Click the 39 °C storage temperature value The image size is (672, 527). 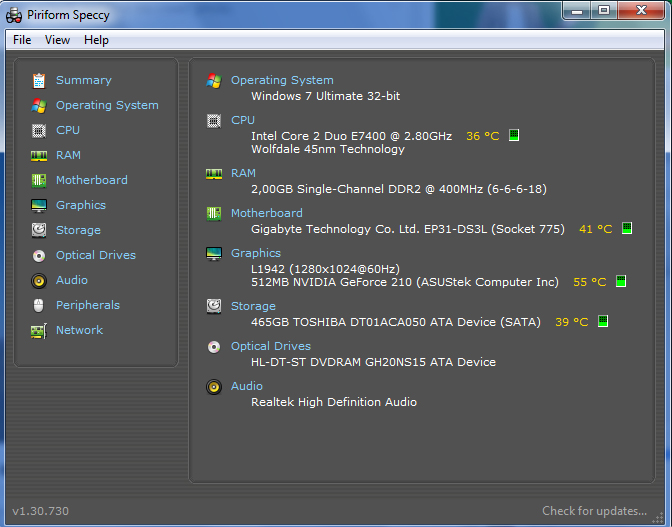click(x=572, y=322)
